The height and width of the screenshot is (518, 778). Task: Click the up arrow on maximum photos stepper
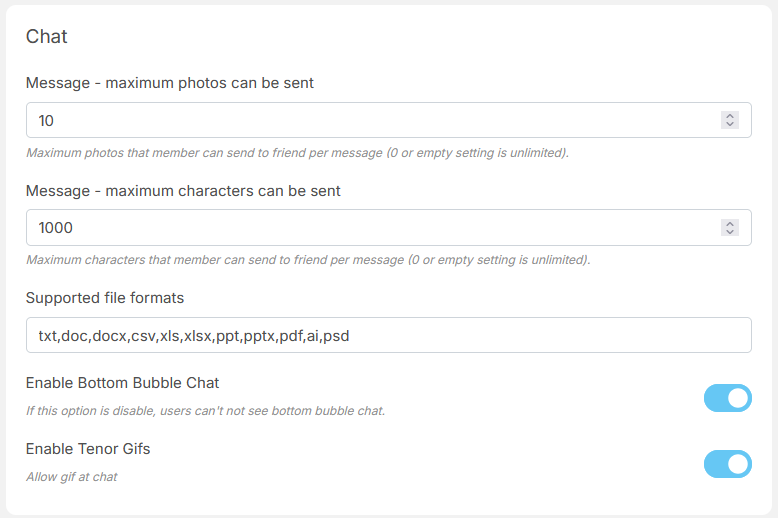click(x=730, y=116)
